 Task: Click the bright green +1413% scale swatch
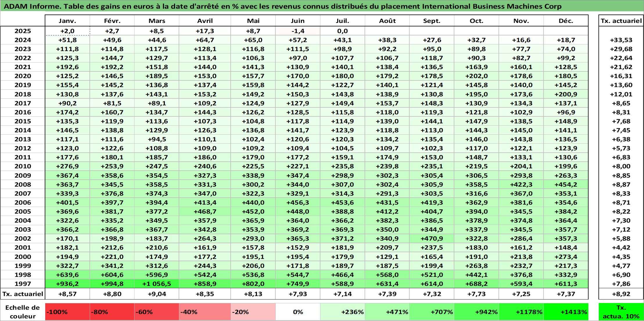(x=566, y=312)
